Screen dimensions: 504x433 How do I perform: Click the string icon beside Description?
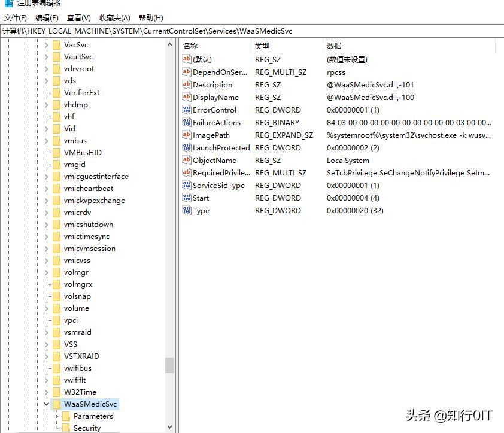click(186, 84)
